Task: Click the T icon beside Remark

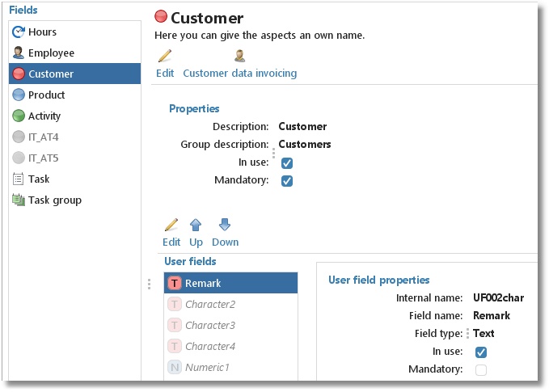Action: (x=175, y=283)
